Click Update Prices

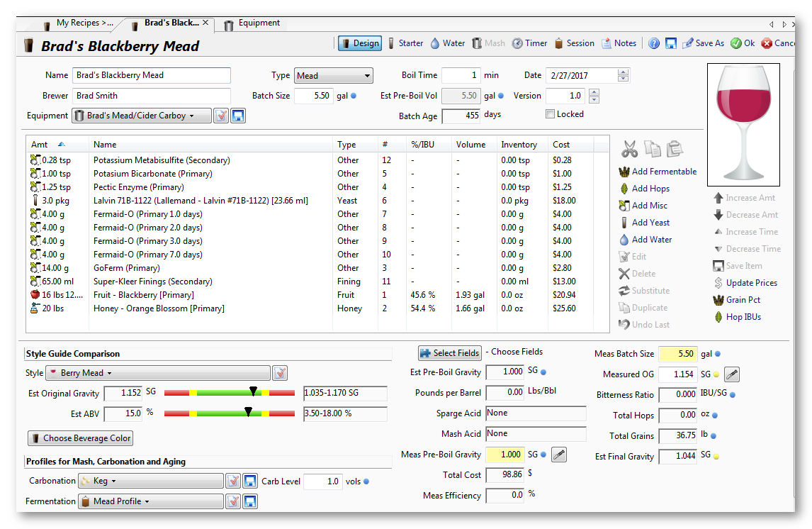tap(745, 283)
